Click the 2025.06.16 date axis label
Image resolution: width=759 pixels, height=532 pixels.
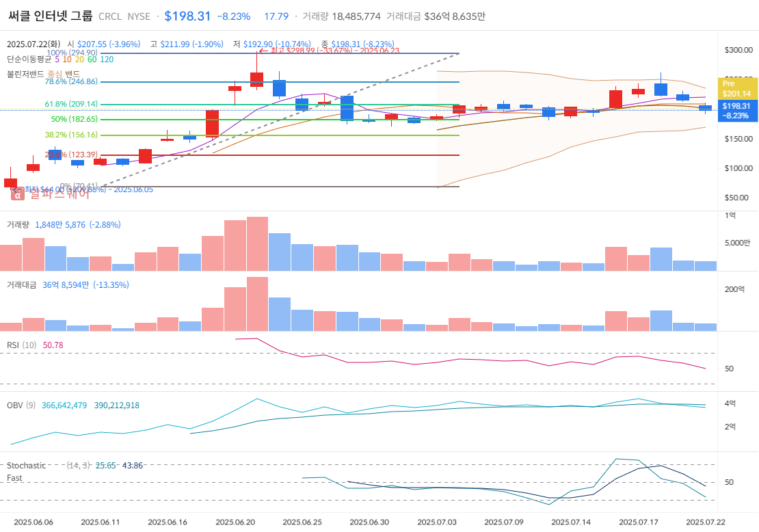168,522
